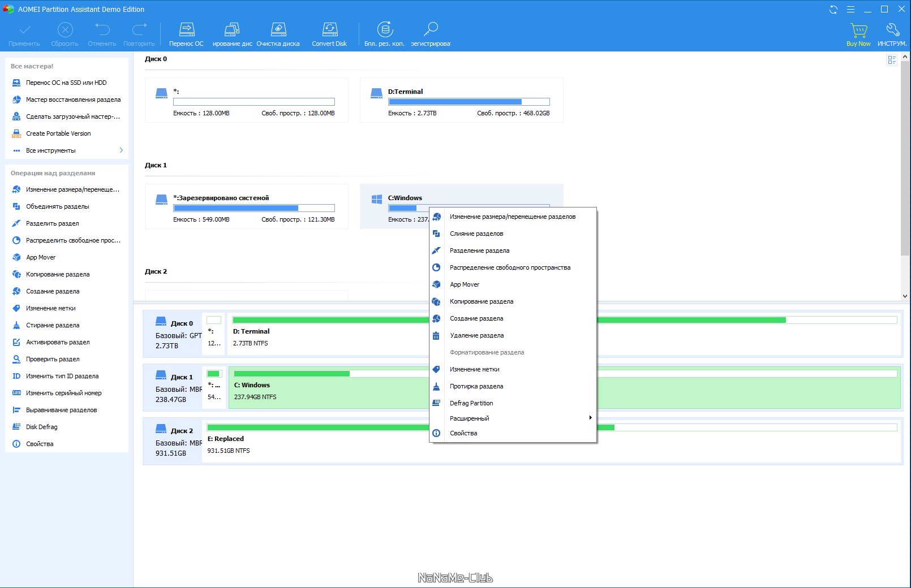Click the refresh icon in title bar

coord(833,10)
